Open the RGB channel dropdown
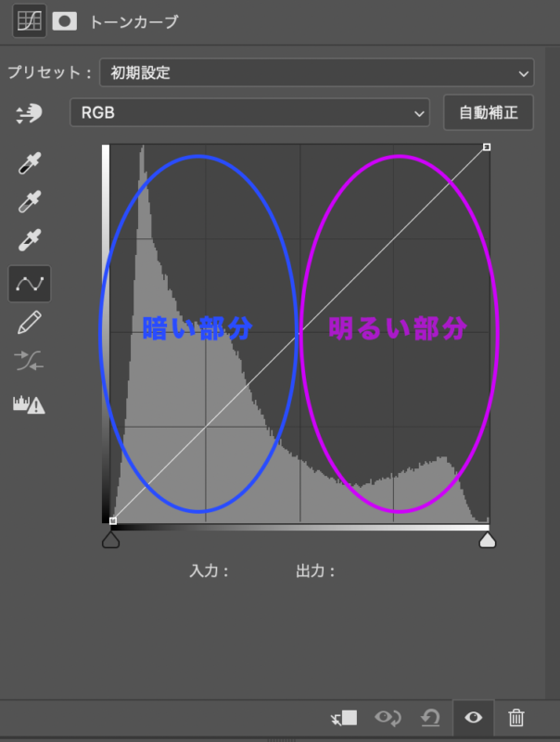The width and height of the screenshot is (560, 742). click(249, 112)
